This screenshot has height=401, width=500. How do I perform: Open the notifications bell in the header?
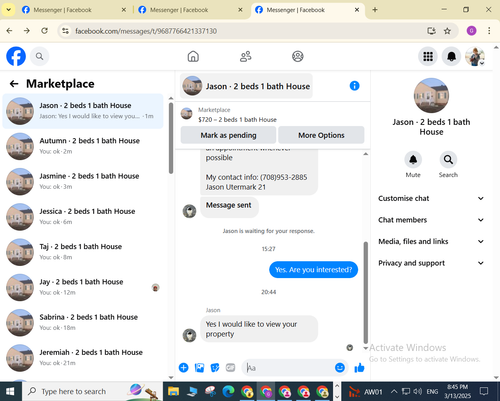pyautogui.click(x=451, y=56)
